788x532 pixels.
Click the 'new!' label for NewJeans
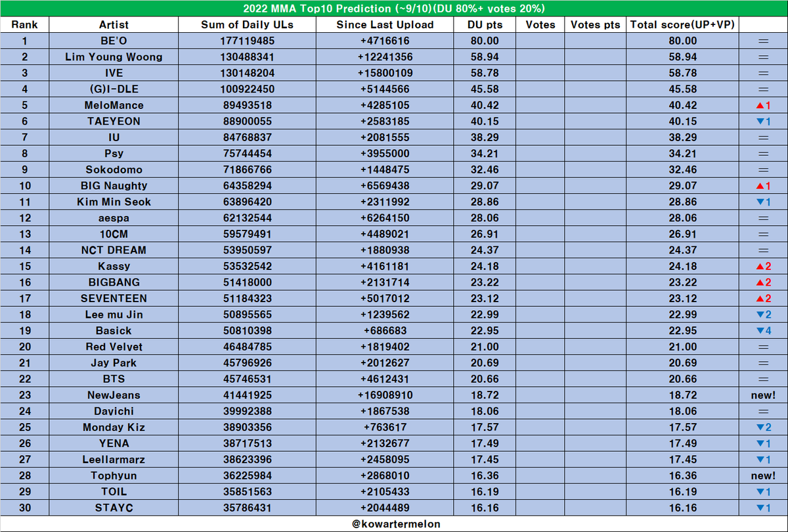(763, 395)
